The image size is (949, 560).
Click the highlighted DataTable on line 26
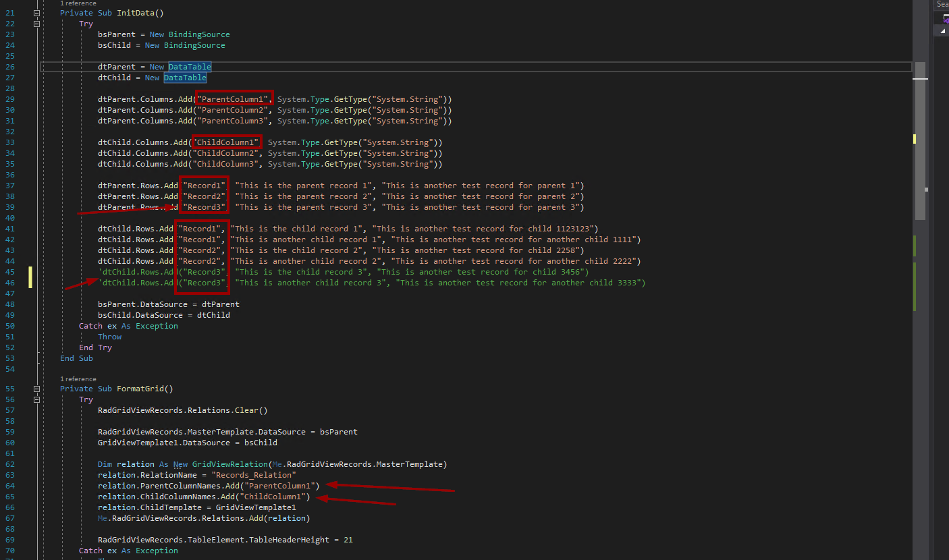tap(190, 67)
